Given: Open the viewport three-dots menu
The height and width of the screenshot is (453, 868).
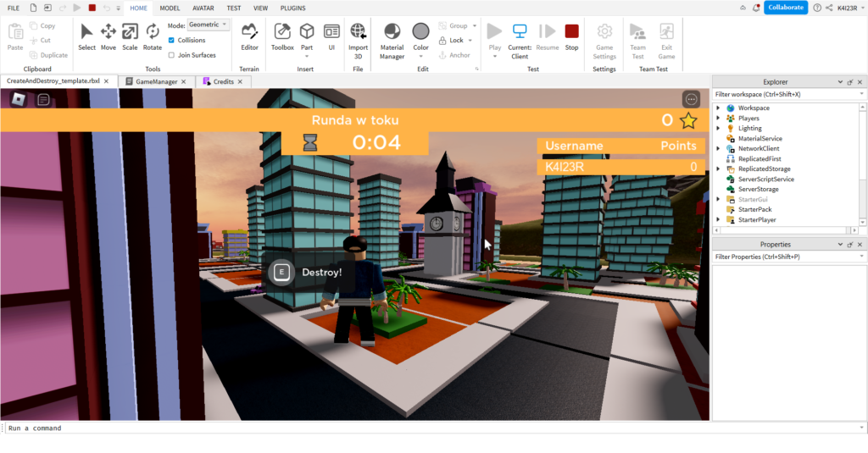Looking at the screenshot, I should (691, 99).
